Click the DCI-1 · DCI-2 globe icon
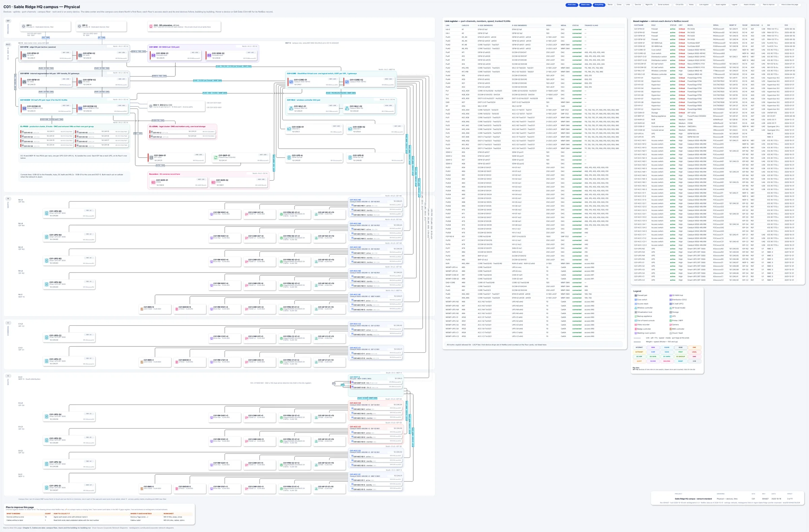Screen dimensions: 809x532 coord(151,106)
